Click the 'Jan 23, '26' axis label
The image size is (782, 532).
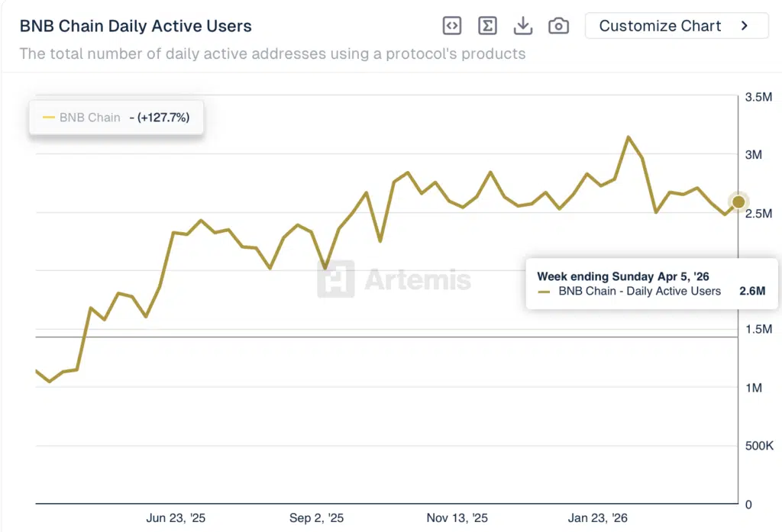pyautogui.click(x=597, y=518)
